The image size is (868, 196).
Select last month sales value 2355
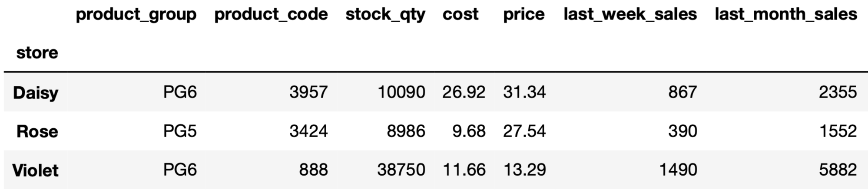[x=838, y=92]
